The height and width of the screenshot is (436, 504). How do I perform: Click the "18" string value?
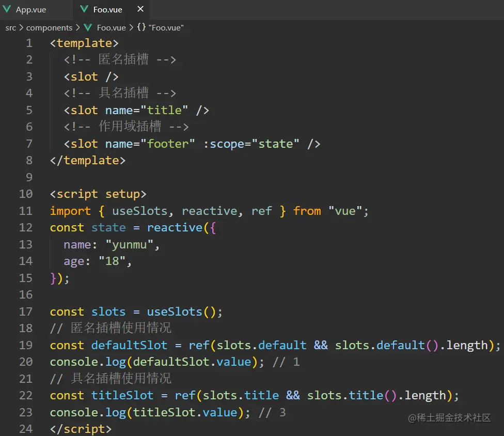(112, 261)
